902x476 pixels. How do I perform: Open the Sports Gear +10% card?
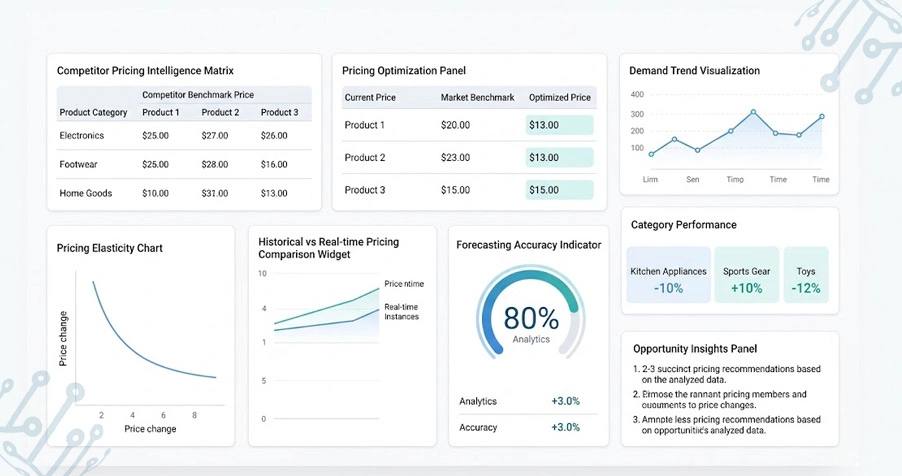pyautogui.click(x=747, y=275)
